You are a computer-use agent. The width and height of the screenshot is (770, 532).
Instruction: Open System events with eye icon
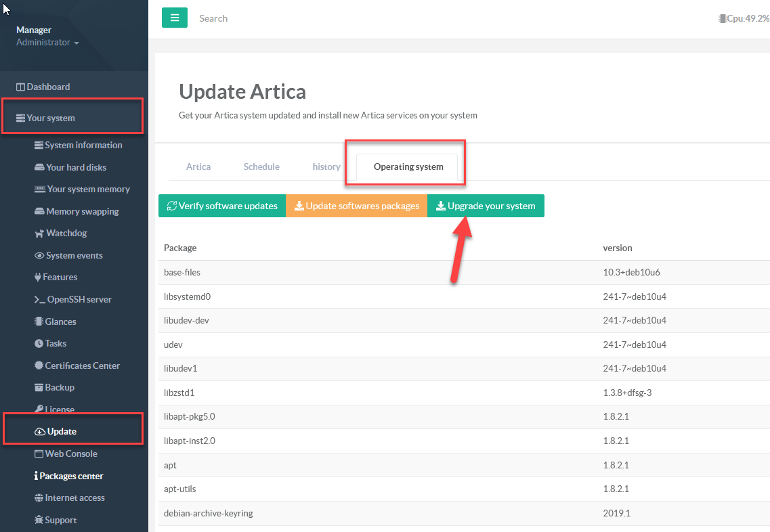click(x=73, y=255)
